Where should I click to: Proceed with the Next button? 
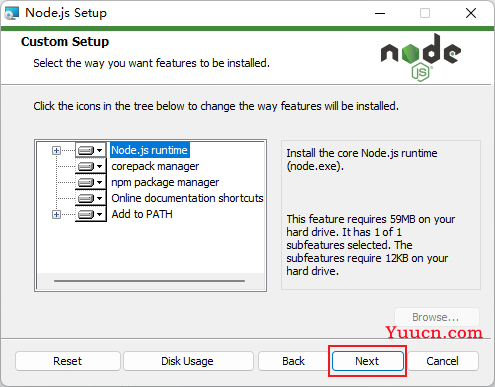(367, 361)
